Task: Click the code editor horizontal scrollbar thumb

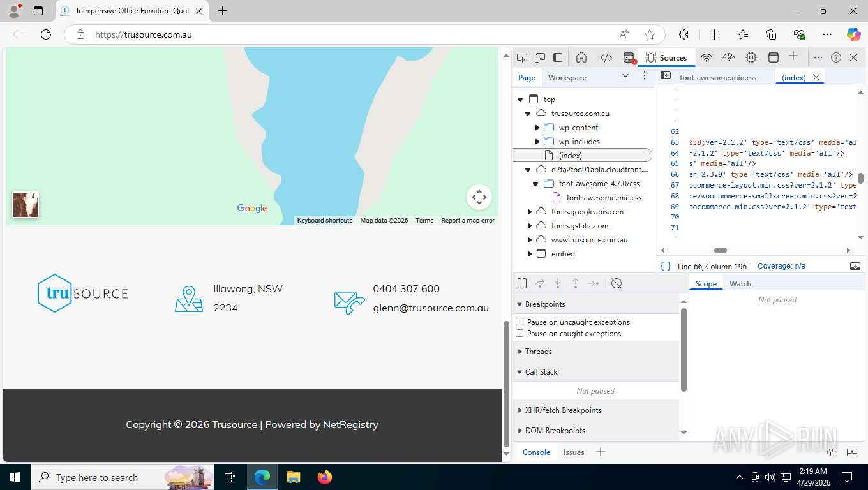Action: [x=721, y=250]
